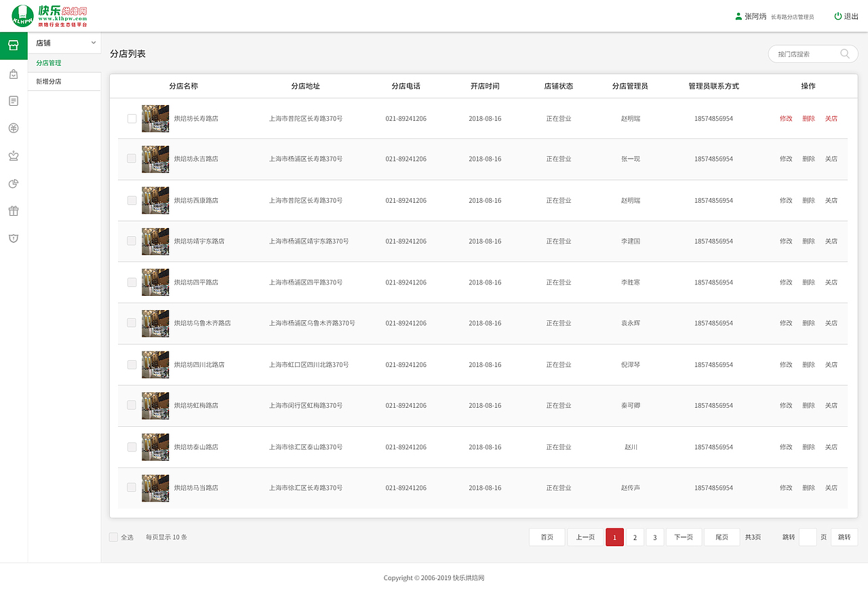Click 关店 for 烘焙坊四川北路店
The height and width of the screenshot is (591, 868).
[x=831, y=364]
